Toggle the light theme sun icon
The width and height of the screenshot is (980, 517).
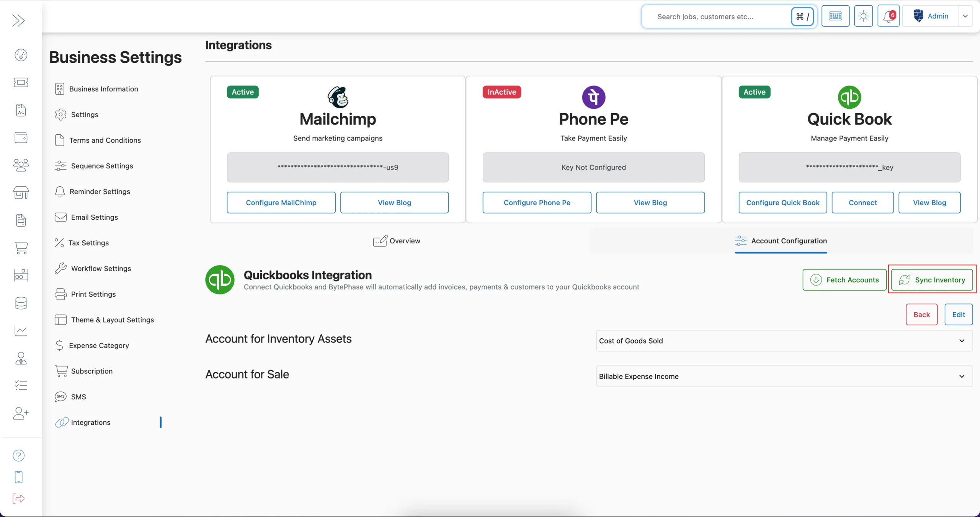tap(863, 16)
